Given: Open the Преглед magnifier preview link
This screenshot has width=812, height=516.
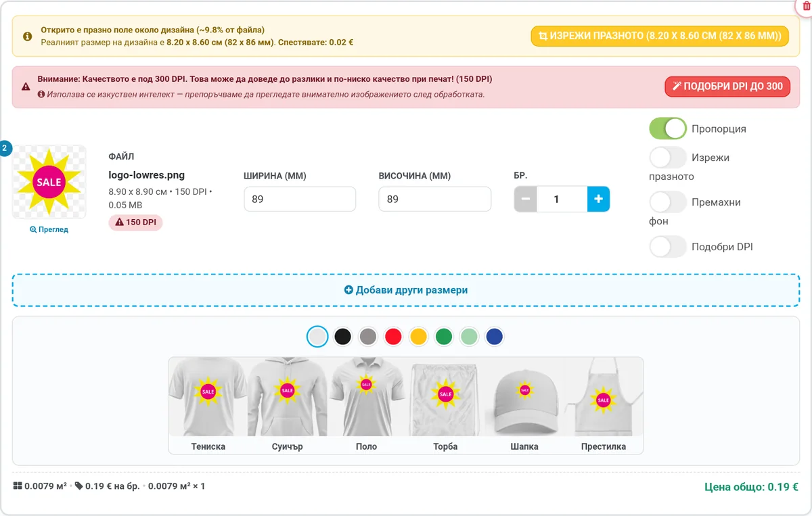Looking at the screenshot, I should click(x=49, y=229).
